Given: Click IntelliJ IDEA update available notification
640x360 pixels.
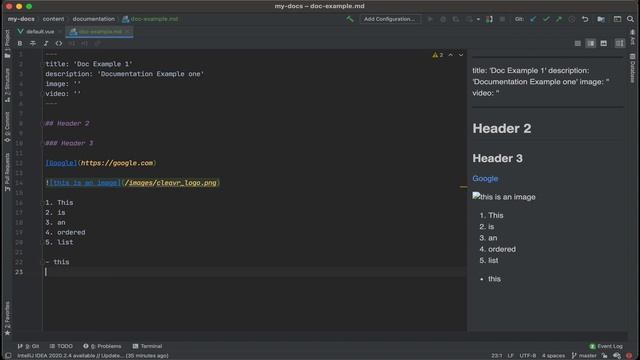Looking at the screenshot, I should tap(93, 356).
